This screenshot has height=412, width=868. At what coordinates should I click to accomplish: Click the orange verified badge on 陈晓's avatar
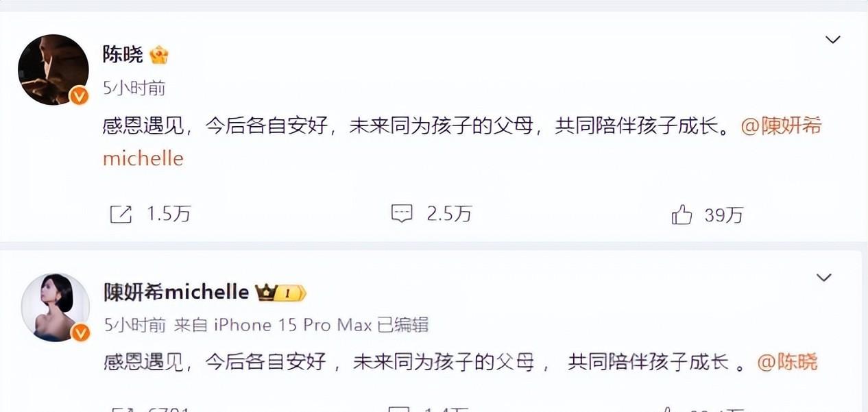[x=80, y=96]
